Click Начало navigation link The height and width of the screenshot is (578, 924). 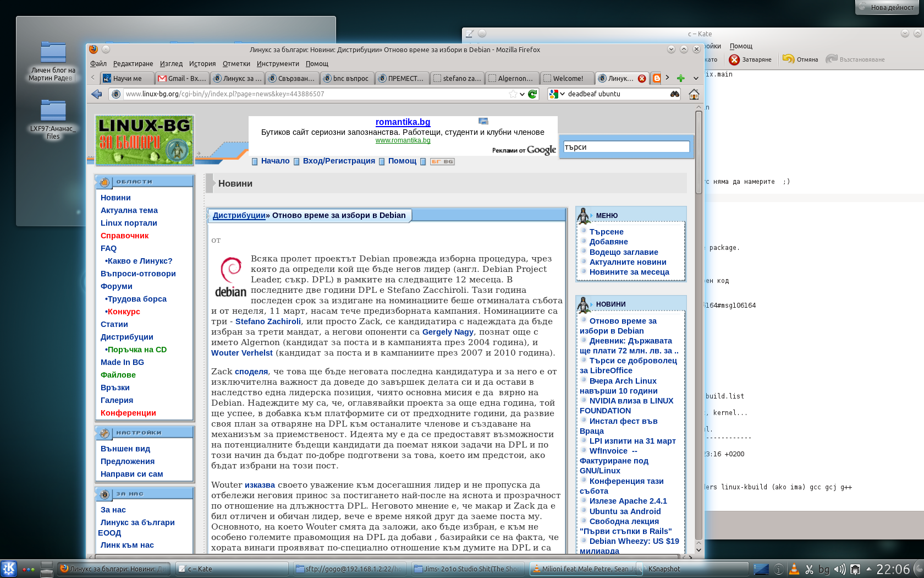(275, 161)
